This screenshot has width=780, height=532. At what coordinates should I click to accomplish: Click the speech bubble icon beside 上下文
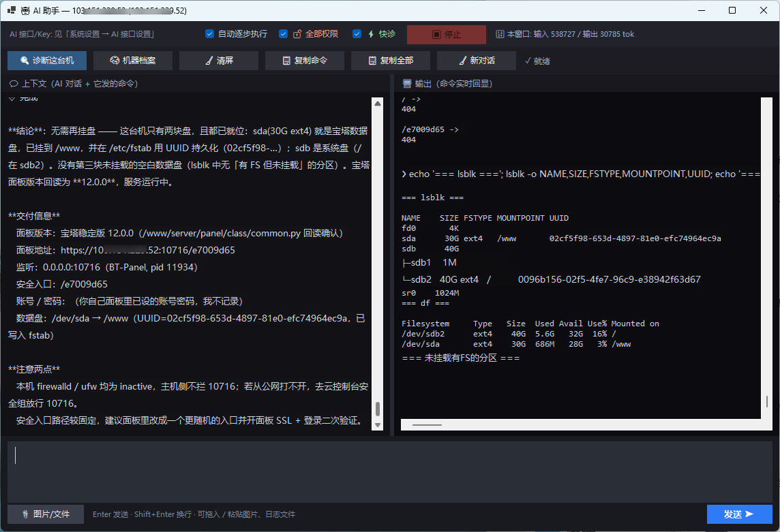click(14, 84)
